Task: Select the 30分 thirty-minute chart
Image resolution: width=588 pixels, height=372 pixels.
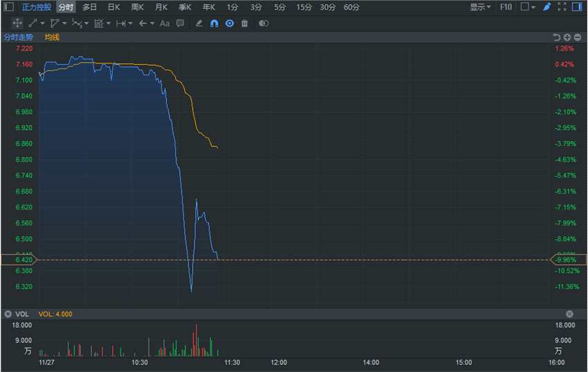Action: click(328, 7)
